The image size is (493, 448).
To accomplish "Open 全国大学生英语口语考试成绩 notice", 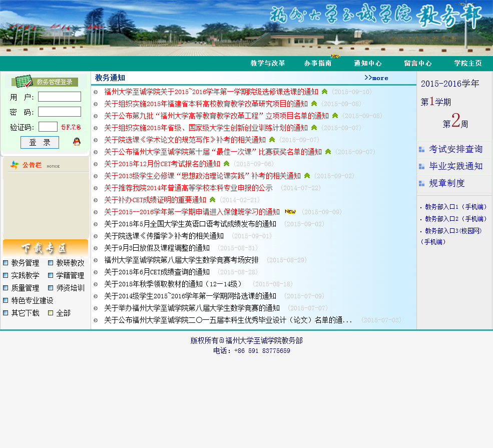I will (190, 224).
